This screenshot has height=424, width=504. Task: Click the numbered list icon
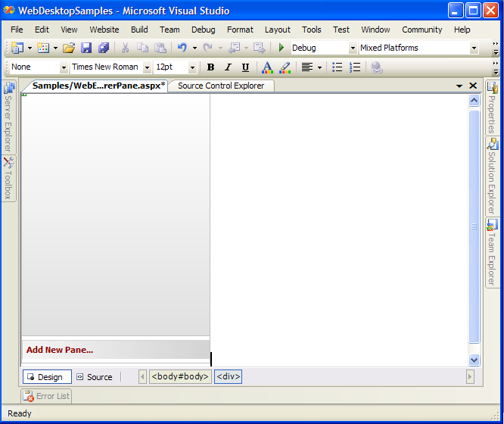point(355,67)
